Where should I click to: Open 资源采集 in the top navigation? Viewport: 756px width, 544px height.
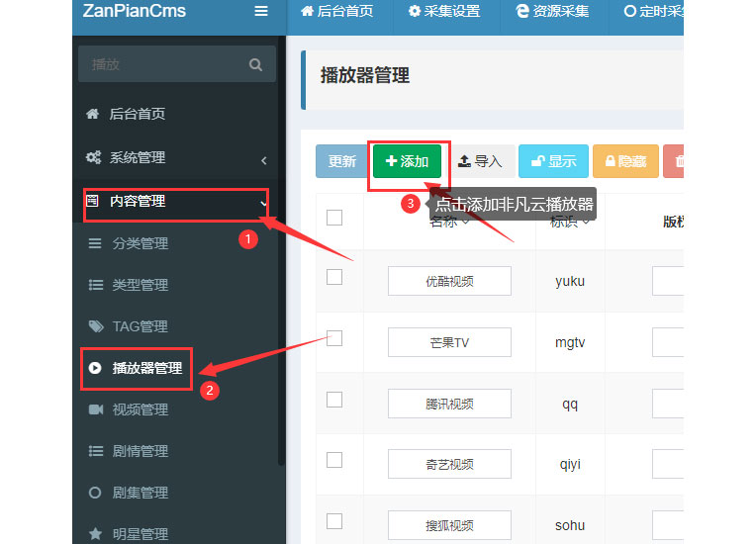552,12
